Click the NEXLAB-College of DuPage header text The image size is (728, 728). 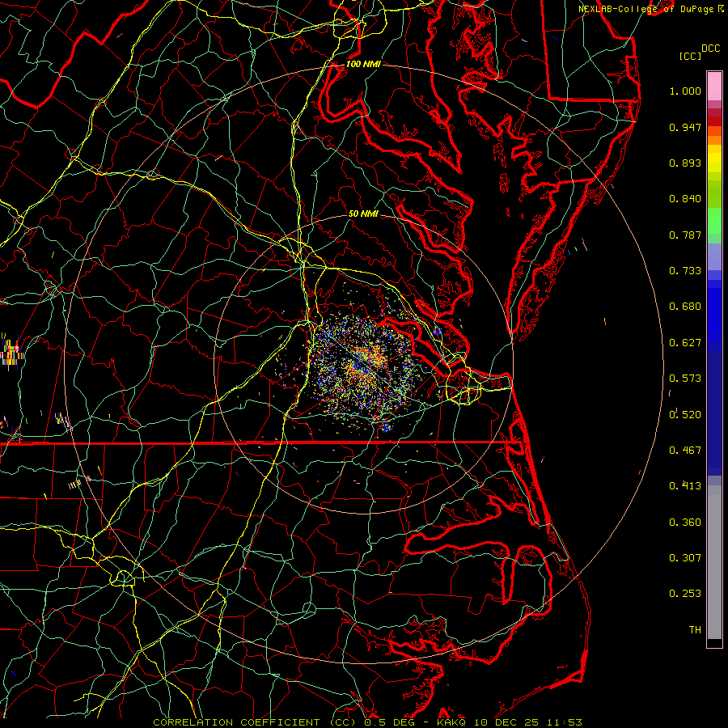pos(645,9)
